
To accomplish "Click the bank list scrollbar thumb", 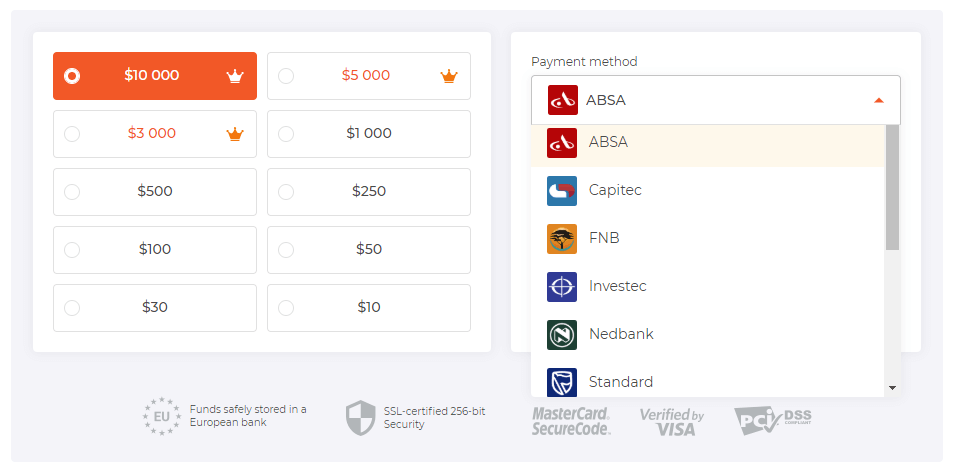I will point(892,187).
